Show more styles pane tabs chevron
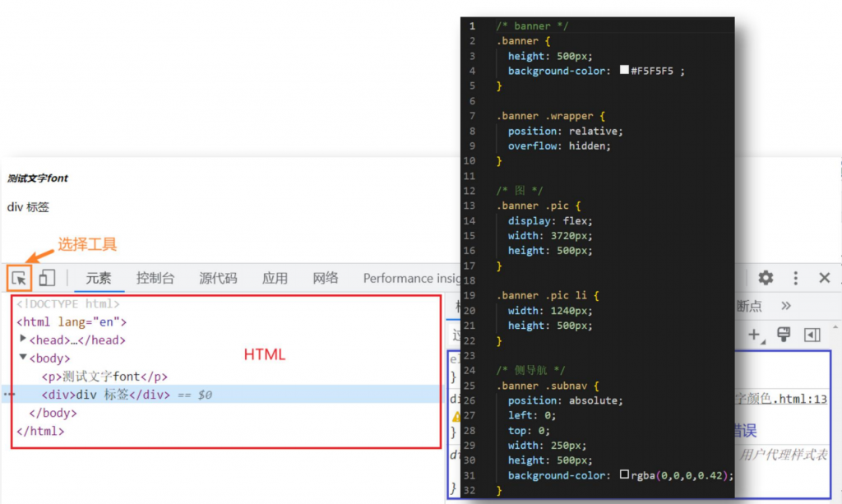 tap(786, 306)
